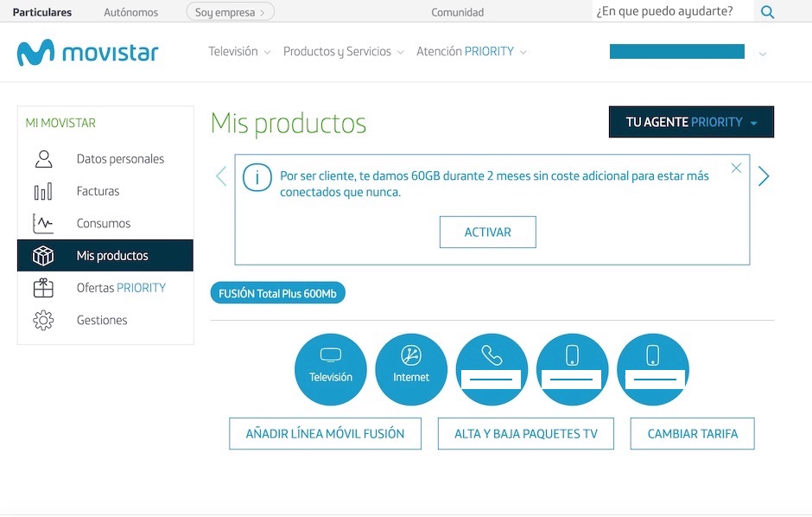Screen dimensions: 812x517
Task: Open the landline phone product circle
Action: pyautogui.click(x=492, y=369)
